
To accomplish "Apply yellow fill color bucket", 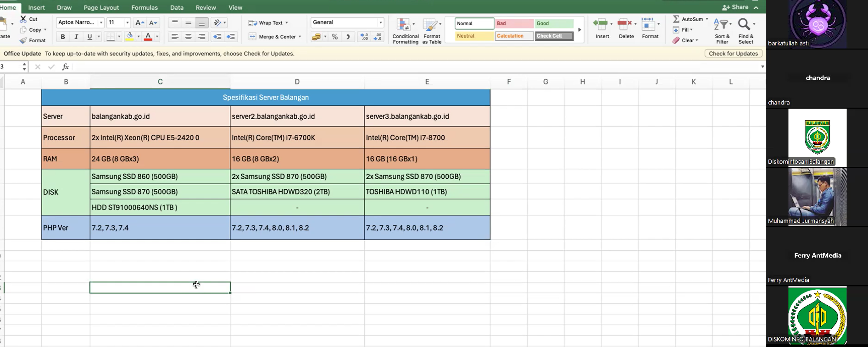I will (130, 37).
